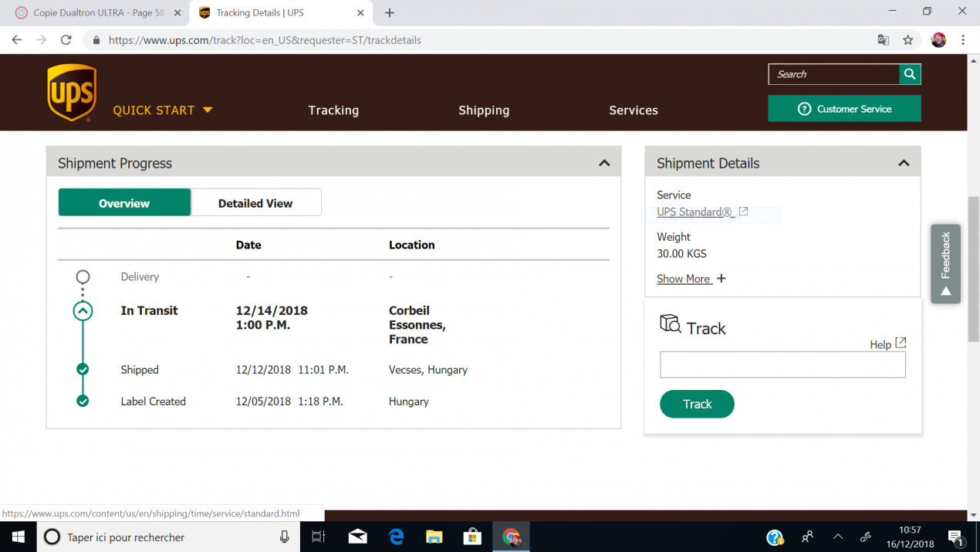Follow the UPS Standard service link
This screenshot has width=980, height=552.
click(694, 212)
